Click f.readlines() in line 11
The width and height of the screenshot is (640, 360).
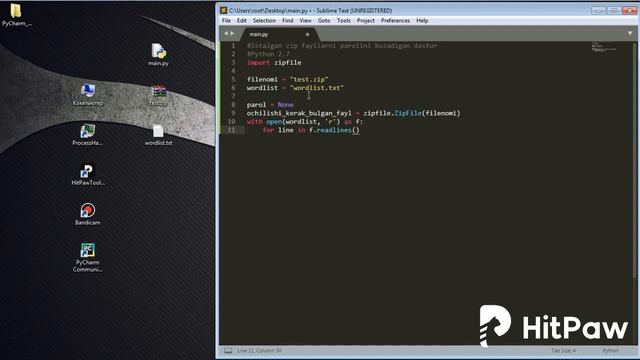[334, 130]
